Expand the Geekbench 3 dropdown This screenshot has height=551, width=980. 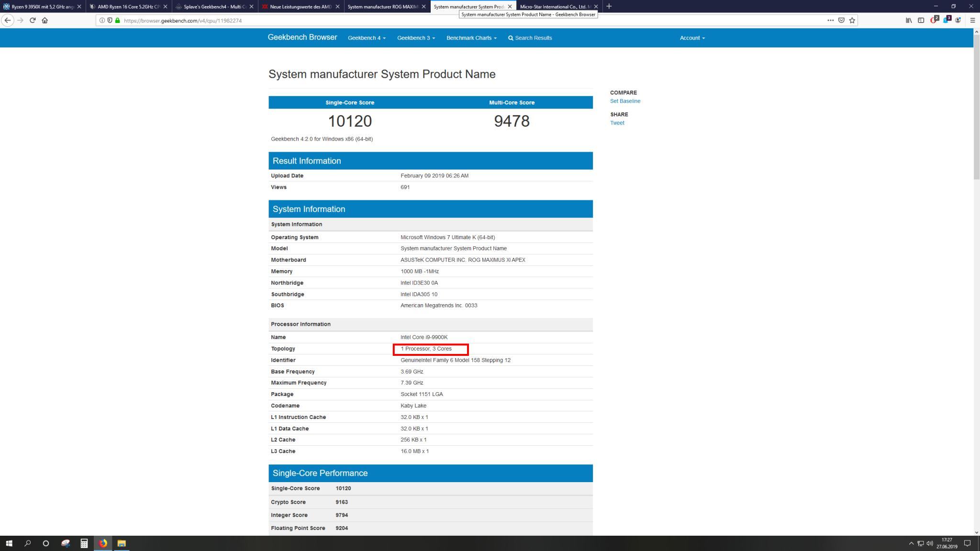(416, 38)
